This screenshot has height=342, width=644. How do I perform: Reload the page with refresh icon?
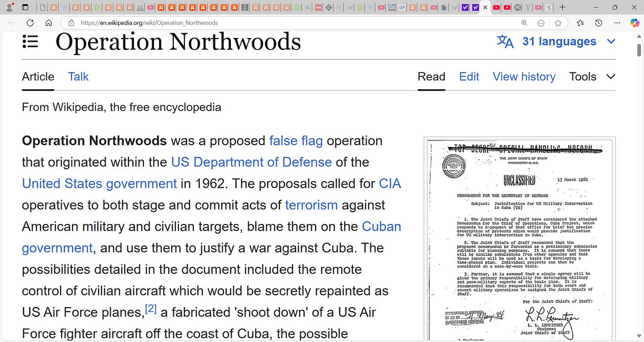[x=30, y=23]
